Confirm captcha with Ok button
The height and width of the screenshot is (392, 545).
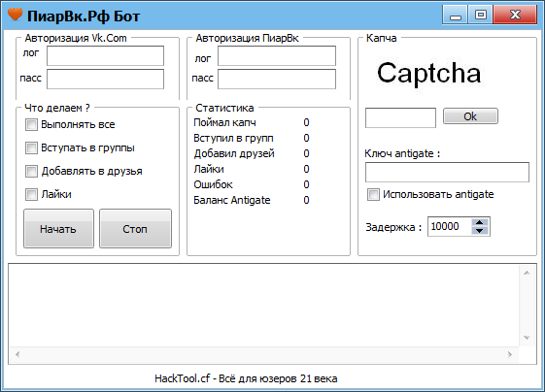tap(470, 116)
